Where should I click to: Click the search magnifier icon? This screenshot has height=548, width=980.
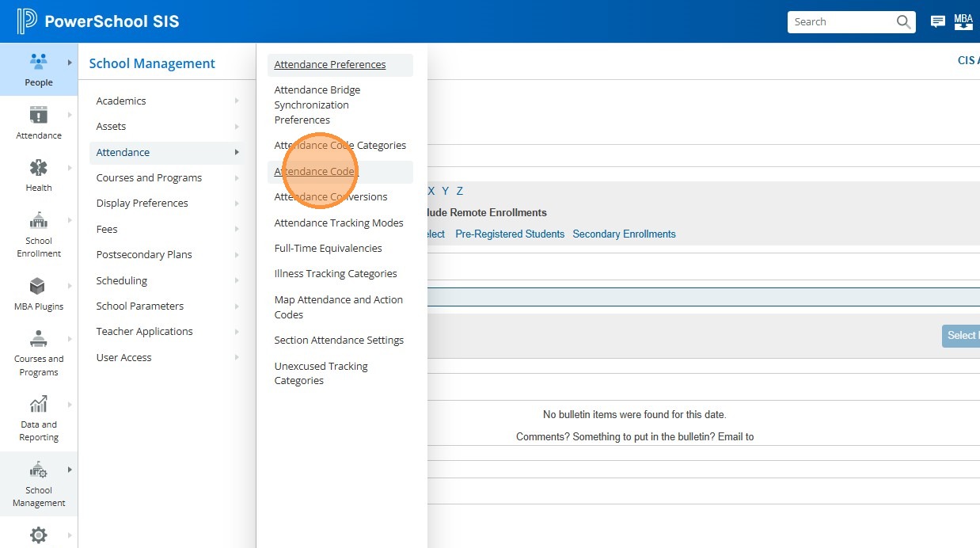(x=903, y=22)
